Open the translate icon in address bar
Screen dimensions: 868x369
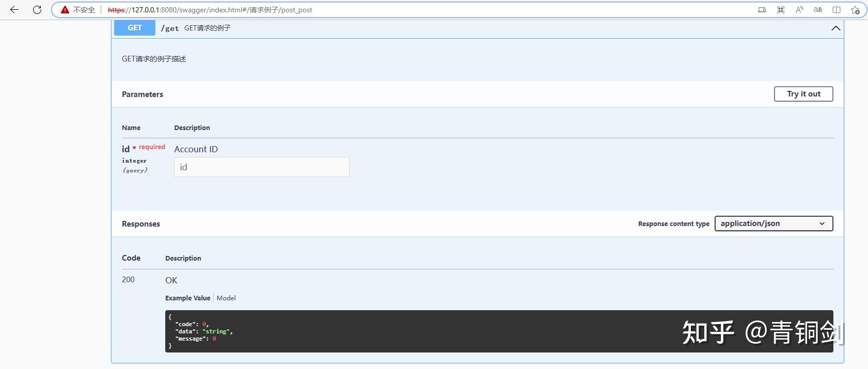[x=818, y=10]
